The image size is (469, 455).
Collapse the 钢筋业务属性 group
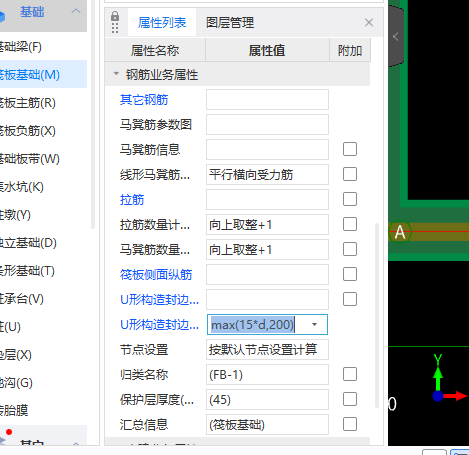[x=116, y=73]
